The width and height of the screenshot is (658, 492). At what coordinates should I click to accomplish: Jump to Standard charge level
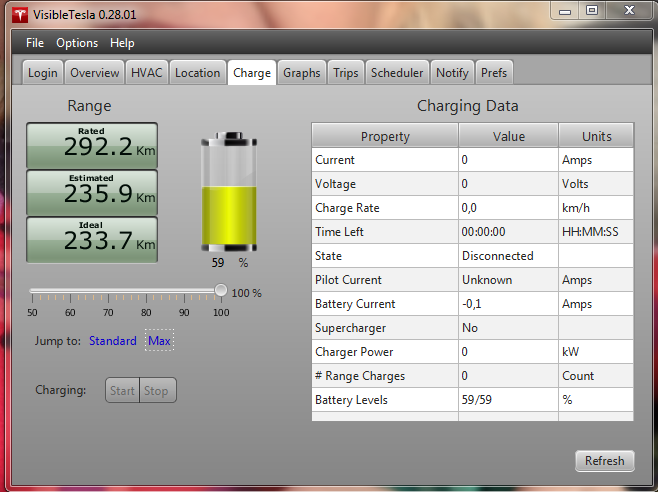tap(112, 340)
